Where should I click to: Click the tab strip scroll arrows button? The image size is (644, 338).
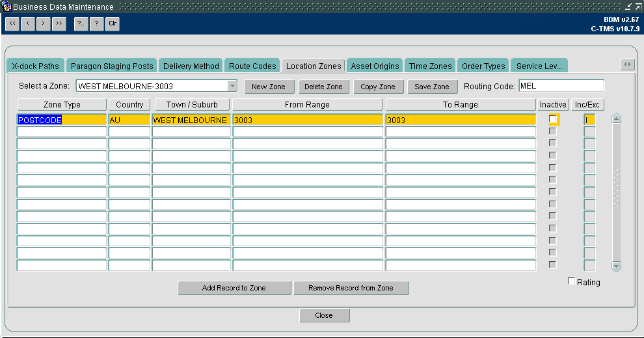[627, 64]
